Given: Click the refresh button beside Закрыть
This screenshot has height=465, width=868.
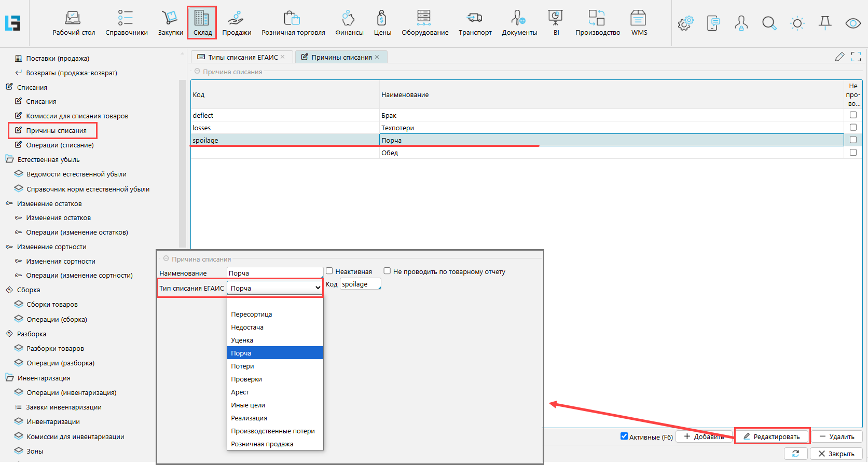Looking at the screenshot, I should [795, 454].
